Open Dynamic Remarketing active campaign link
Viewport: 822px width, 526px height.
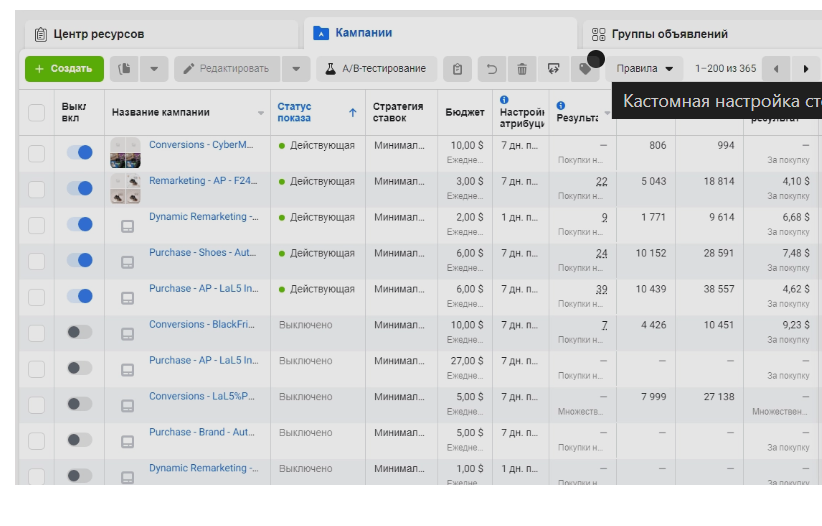203,217
